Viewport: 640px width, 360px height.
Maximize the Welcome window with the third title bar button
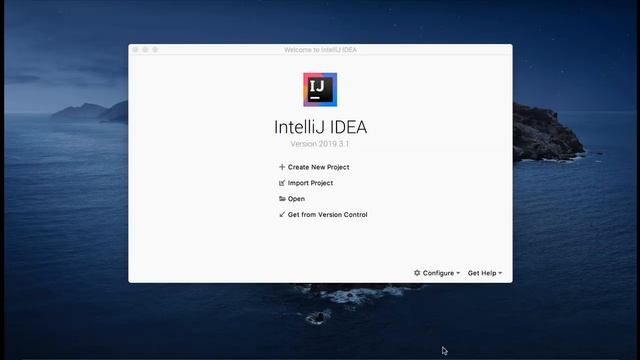coord(155,49)
